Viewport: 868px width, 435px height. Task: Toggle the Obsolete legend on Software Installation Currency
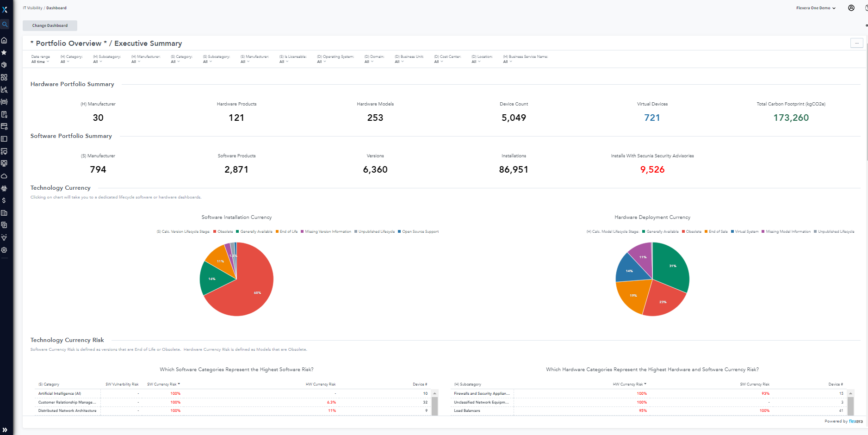(226, 231)
